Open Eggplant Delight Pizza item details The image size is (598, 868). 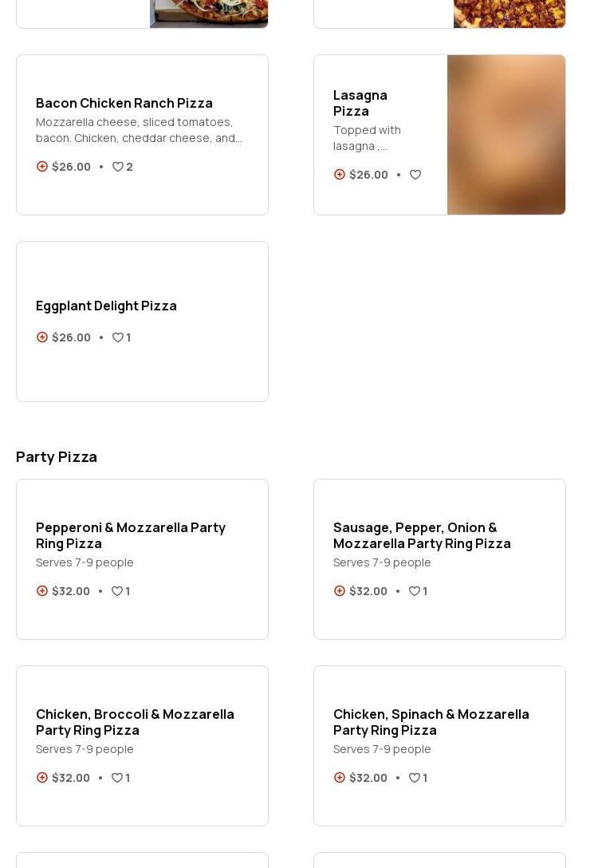106,306
